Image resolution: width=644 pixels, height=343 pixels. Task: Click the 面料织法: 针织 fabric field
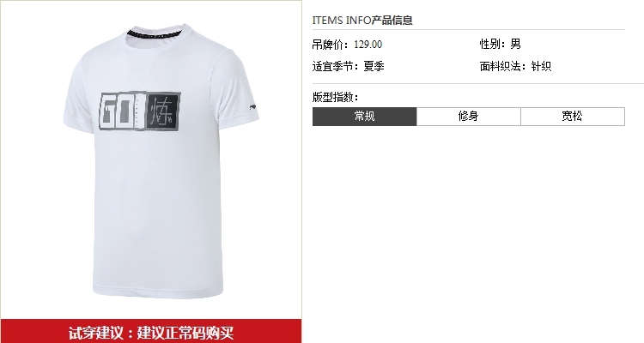tap(515, 66)
